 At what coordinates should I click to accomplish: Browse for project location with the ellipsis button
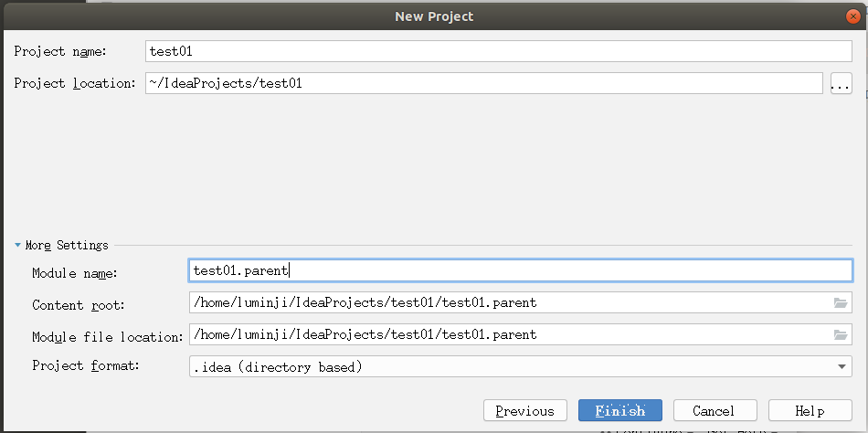point(841,84)
